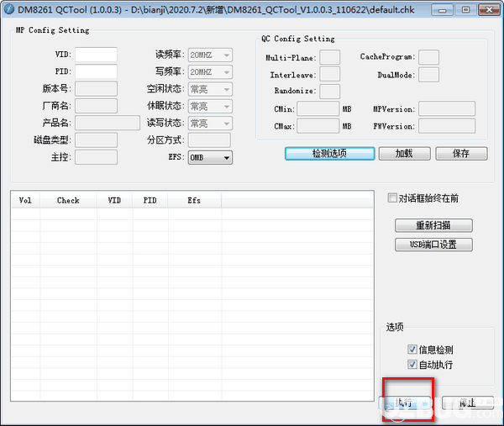Click the 厂商名 field

(96, 106)
